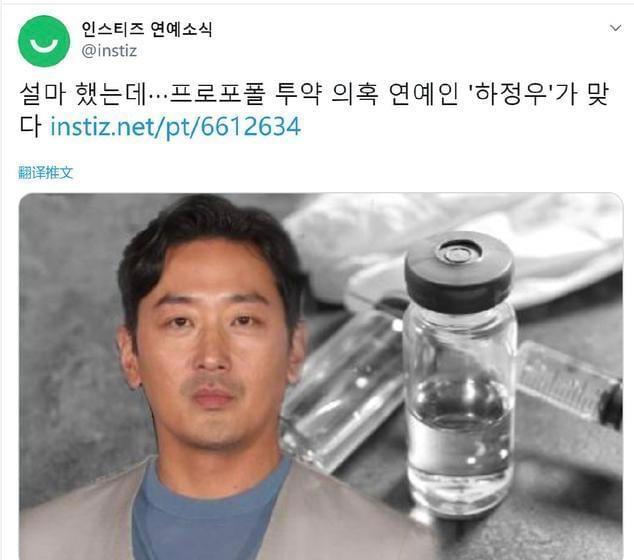Click the word 프로포폴 in the tweet
This screenshot has height=560, width=634.
(218, 95)
